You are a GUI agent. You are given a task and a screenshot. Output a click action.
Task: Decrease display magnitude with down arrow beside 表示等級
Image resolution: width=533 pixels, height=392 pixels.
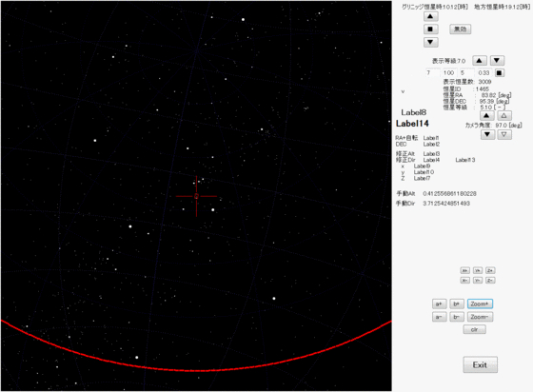point(497,61)
